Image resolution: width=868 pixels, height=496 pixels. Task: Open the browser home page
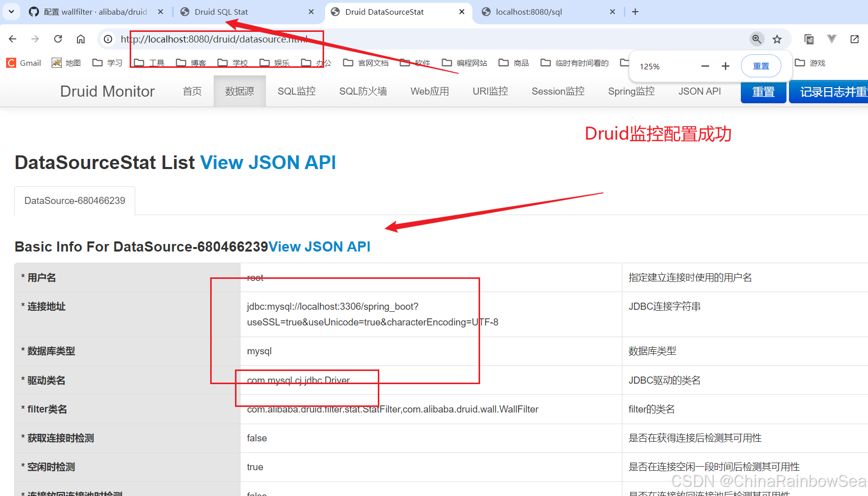tap(81, 39)
